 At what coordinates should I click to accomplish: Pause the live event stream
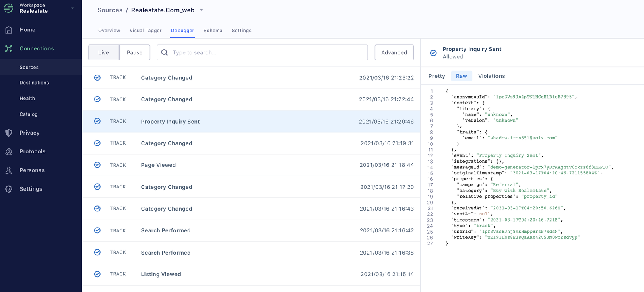(x=135, y=52)
